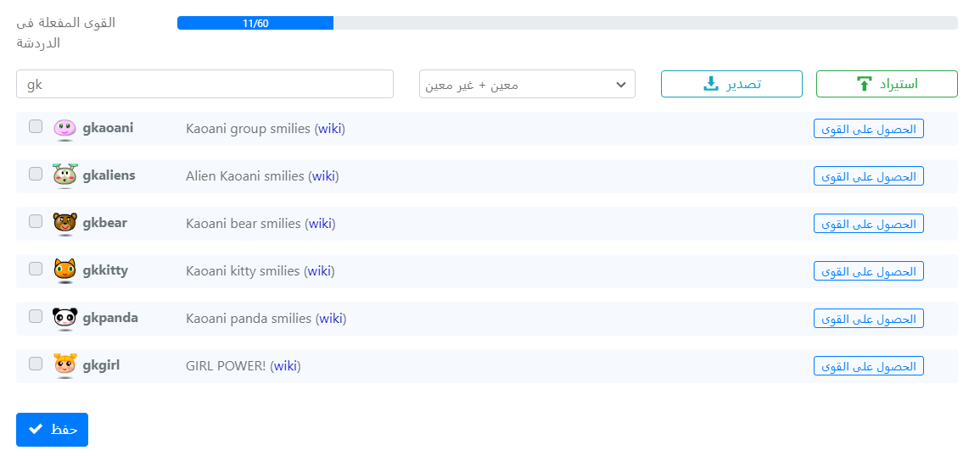Tick the gkgirl checkbox
This screenshot has width=980, height=456.
point(36,364)
